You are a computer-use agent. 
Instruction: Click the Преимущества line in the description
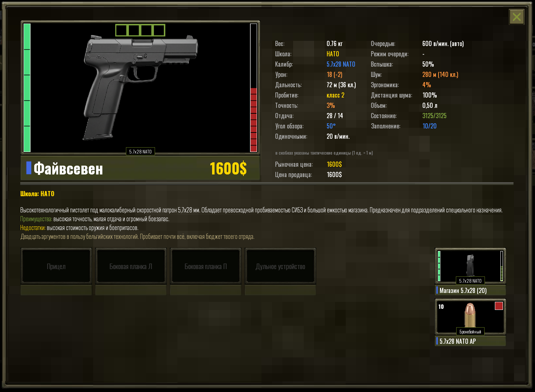pos(95,219)
